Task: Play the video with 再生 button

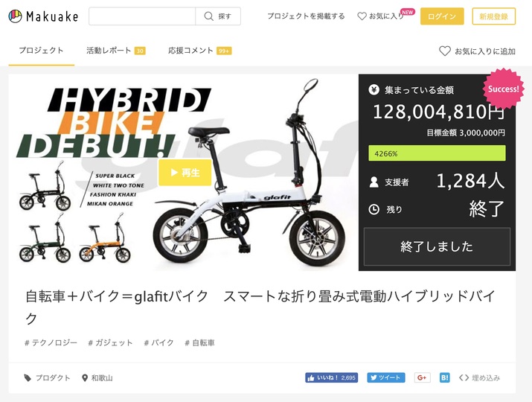Action: click(x=185, y=173)
